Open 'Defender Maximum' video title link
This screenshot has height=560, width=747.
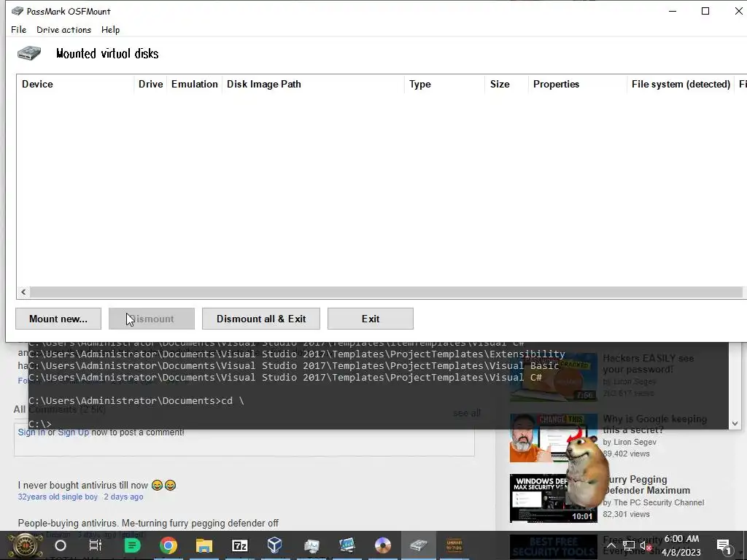646,485
